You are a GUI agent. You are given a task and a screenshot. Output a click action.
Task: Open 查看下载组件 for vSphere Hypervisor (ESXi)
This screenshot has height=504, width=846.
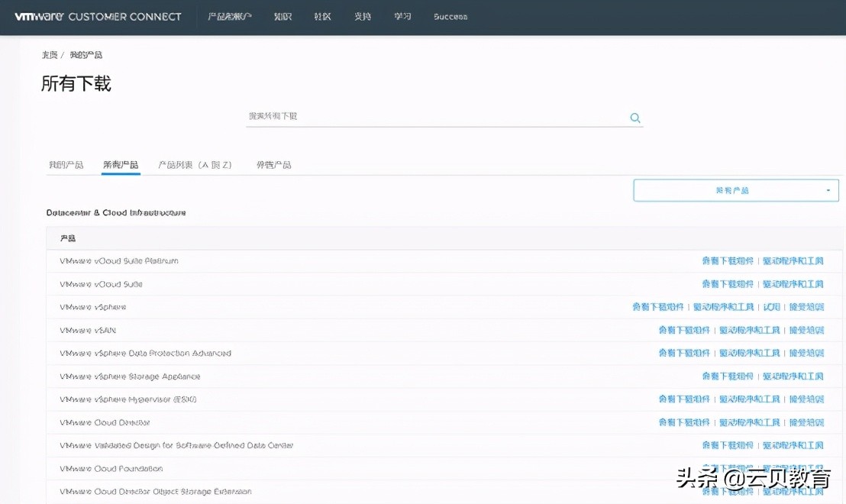pyautogui.click(x=684, y=399)
